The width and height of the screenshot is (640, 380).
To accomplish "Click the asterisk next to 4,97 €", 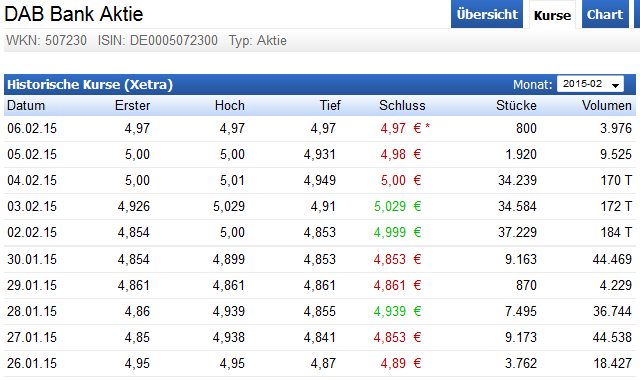I will point(427,127).
